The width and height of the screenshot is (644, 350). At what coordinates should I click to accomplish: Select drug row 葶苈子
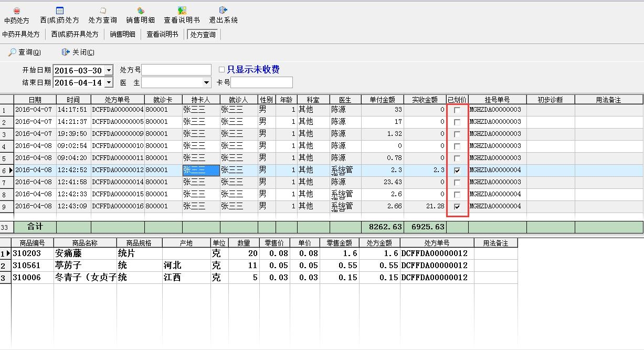[x=85, y=266]
